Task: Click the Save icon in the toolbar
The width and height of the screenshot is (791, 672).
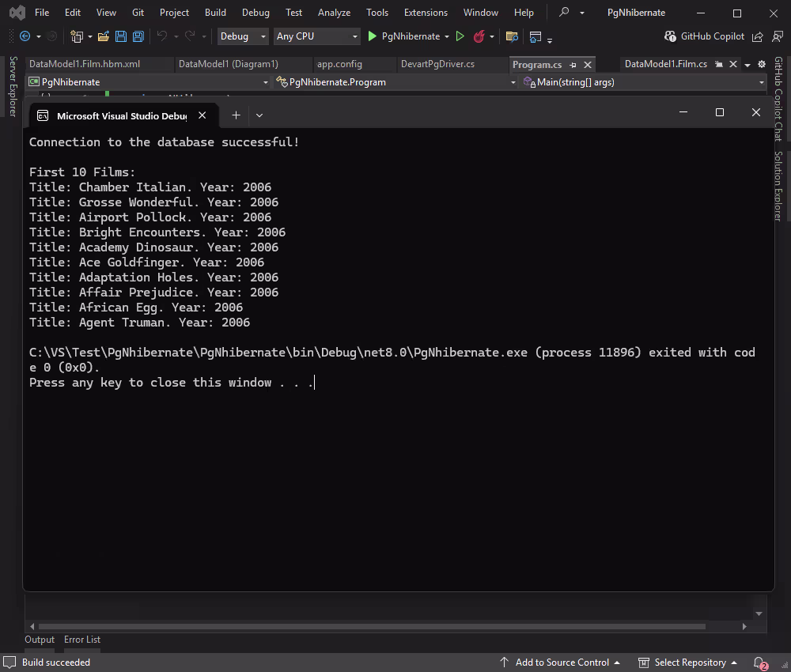Action: tap(120, 36)
